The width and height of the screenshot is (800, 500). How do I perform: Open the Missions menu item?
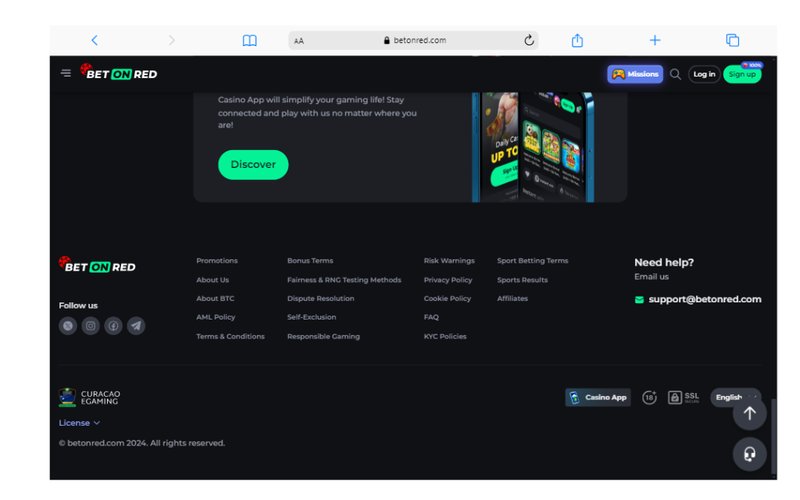(635, 74)
